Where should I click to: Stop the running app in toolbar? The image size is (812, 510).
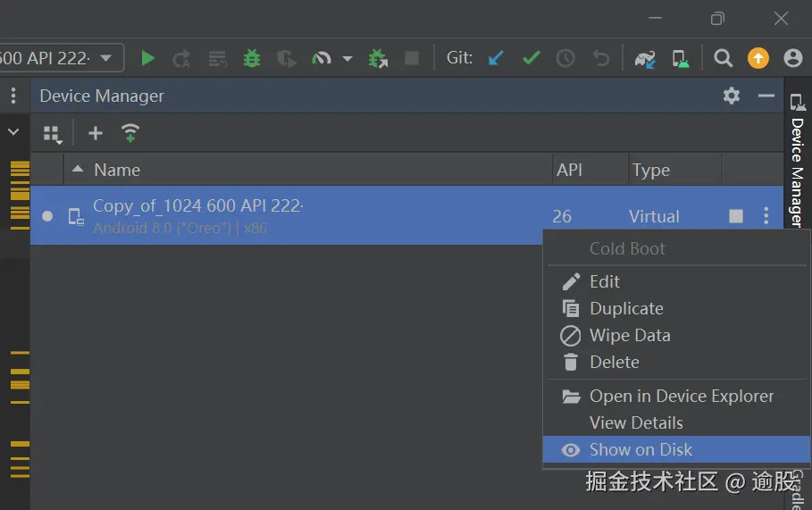(x=412, y=58)
